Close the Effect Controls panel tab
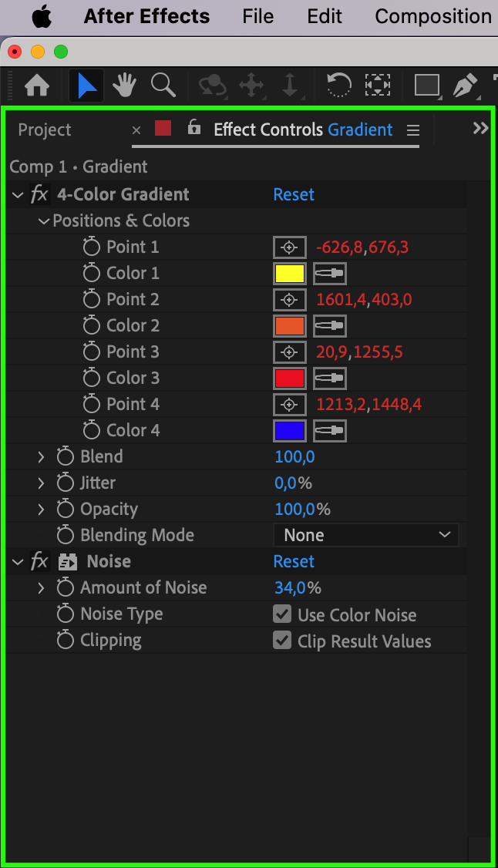 tap(136, 130)
